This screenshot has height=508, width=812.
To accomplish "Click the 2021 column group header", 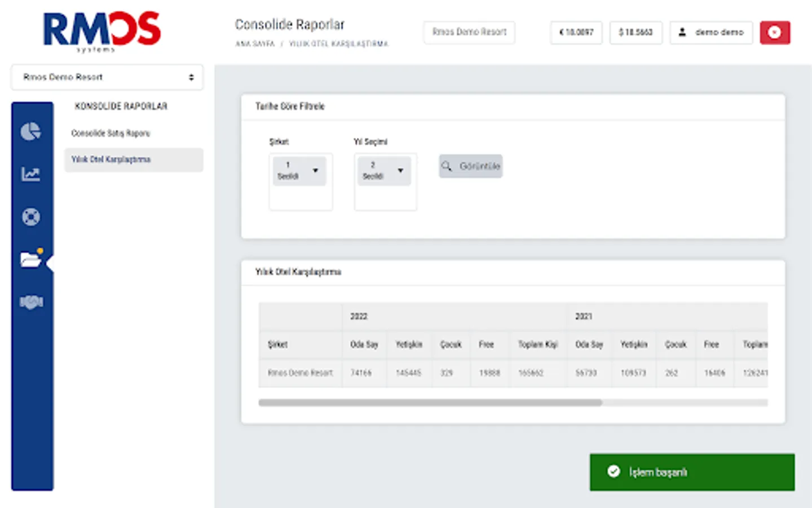I will point(668,316).
